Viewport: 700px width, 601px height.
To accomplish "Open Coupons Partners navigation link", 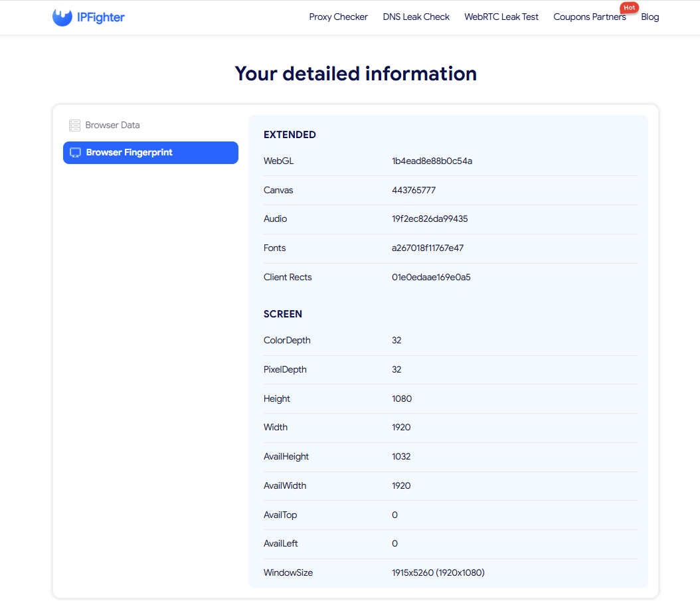I will [589, 17].
